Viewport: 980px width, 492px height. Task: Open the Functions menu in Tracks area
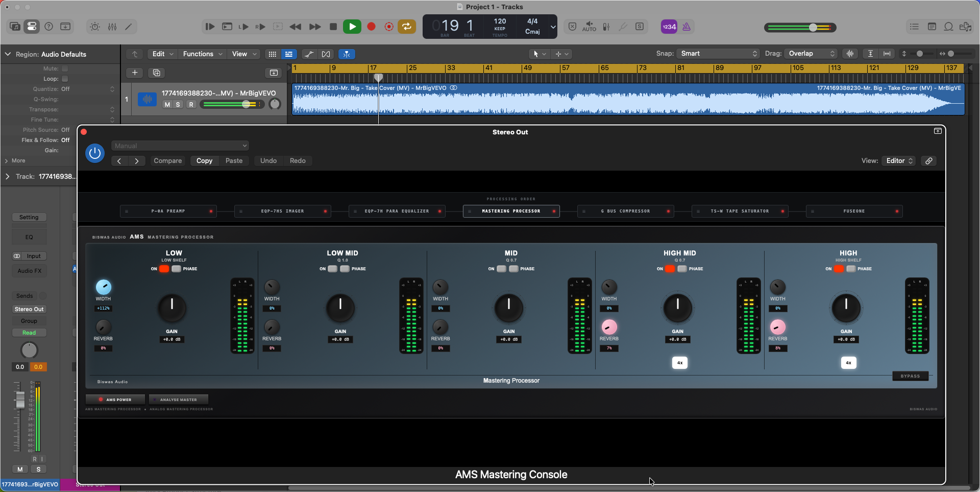coord(203,54)
